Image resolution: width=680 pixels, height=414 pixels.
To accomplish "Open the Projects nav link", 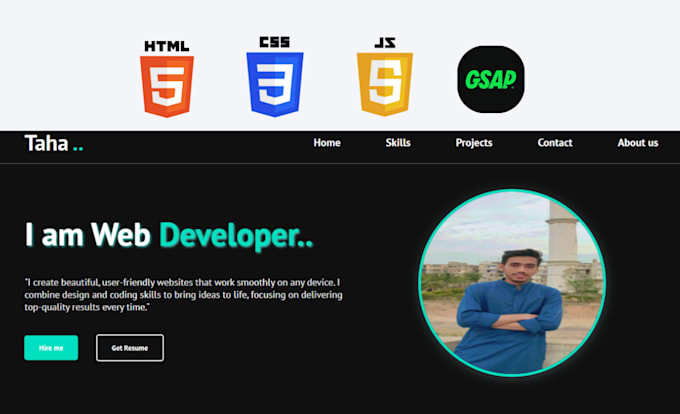I will (474, 143).
